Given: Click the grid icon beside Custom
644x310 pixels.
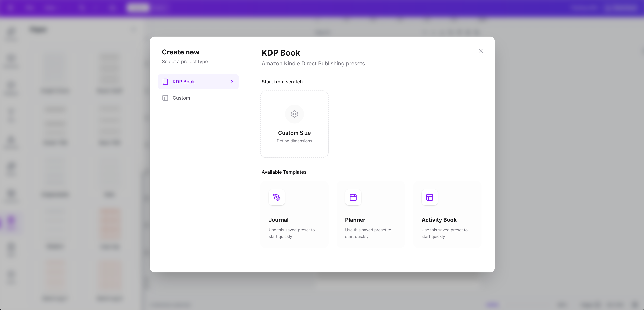Looking at the screenshot, I should click(165, 98).
